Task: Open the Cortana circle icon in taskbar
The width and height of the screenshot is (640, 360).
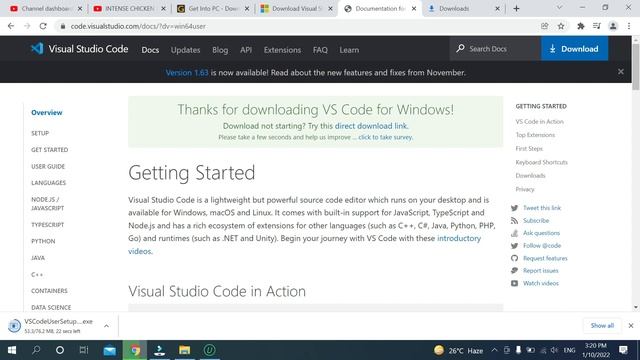Action: (60, 350)
